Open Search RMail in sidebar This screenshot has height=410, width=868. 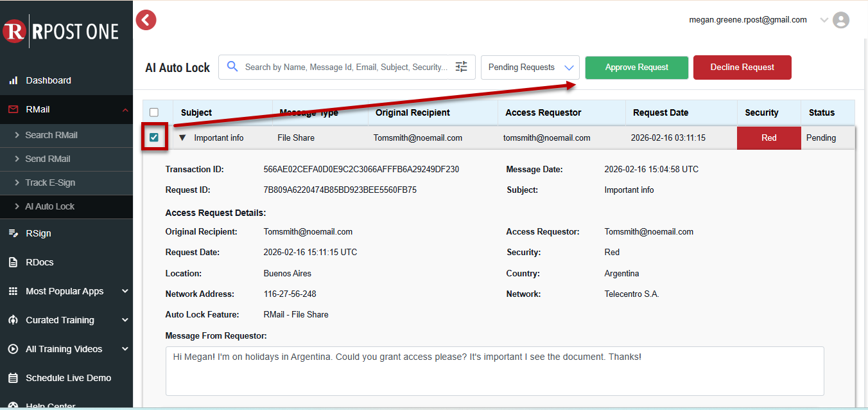point(51,135)
